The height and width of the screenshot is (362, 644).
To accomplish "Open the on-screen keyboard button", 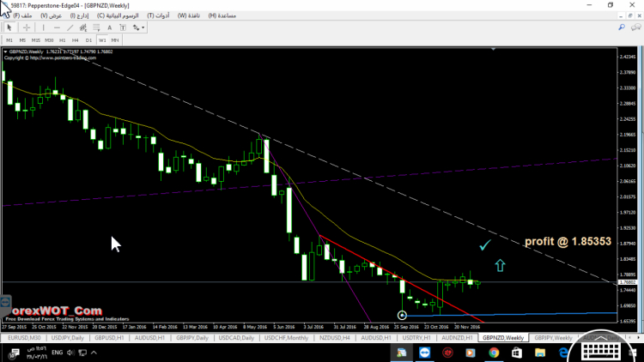I will (x=602, y=351).
